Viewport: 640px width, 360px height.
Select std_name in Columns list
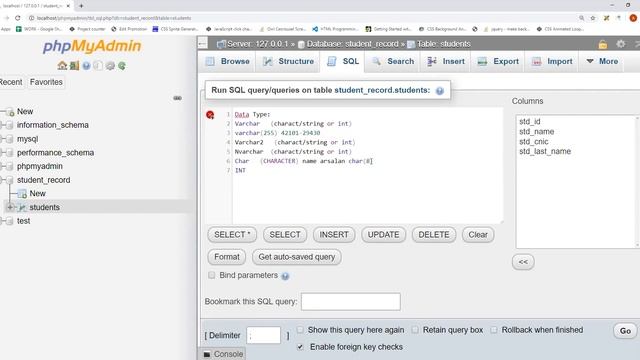(537, 131)
